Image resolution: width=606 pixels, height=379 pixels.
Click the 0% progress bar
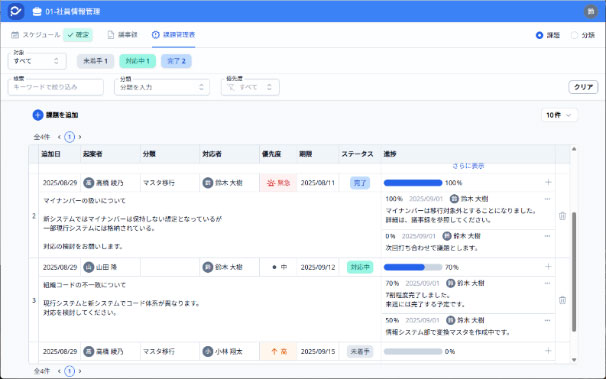(413, 352)
